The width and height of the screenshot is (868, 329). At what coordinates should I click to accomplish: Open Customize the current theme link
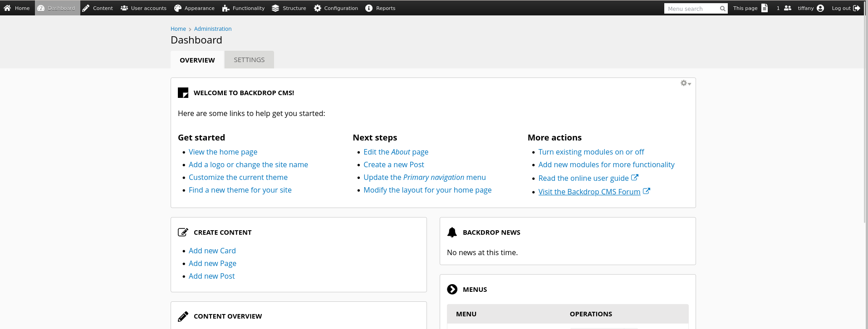pyautogui.click(x=238, y=177)
